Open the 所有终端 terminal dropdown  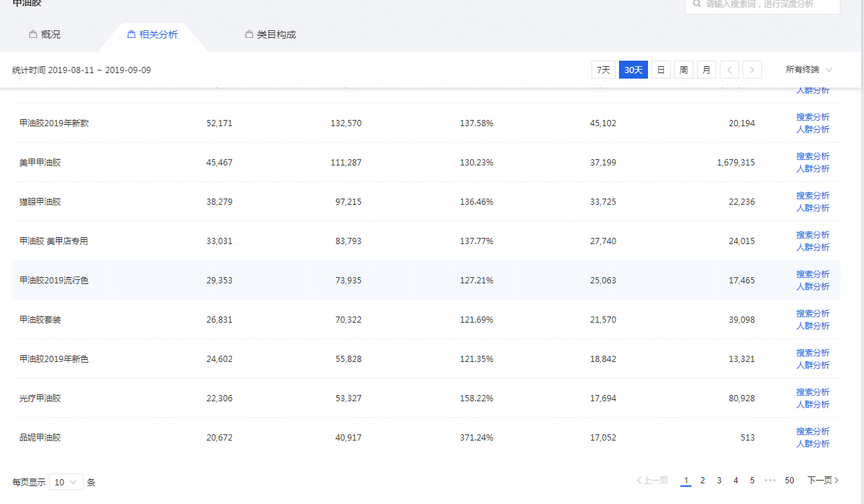click(x=809, y=70)
